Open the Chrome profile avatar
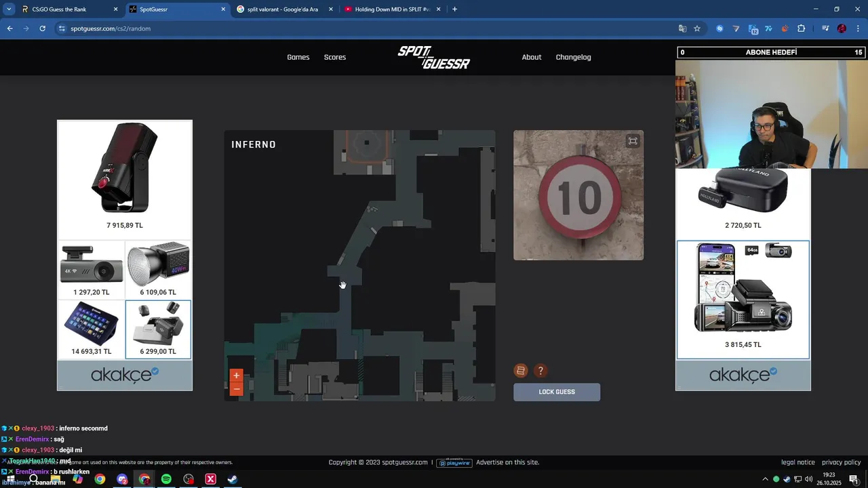 842,28
